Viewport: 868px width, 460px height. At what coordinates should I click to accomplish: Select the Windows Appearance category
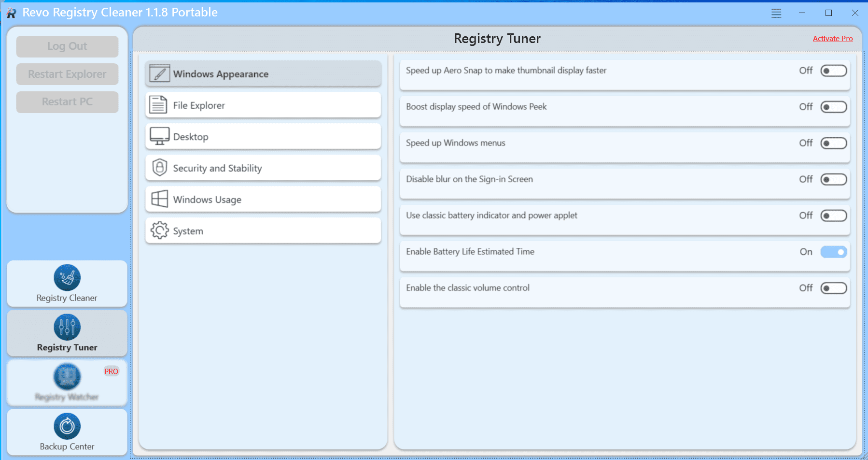tap(263, 73)
